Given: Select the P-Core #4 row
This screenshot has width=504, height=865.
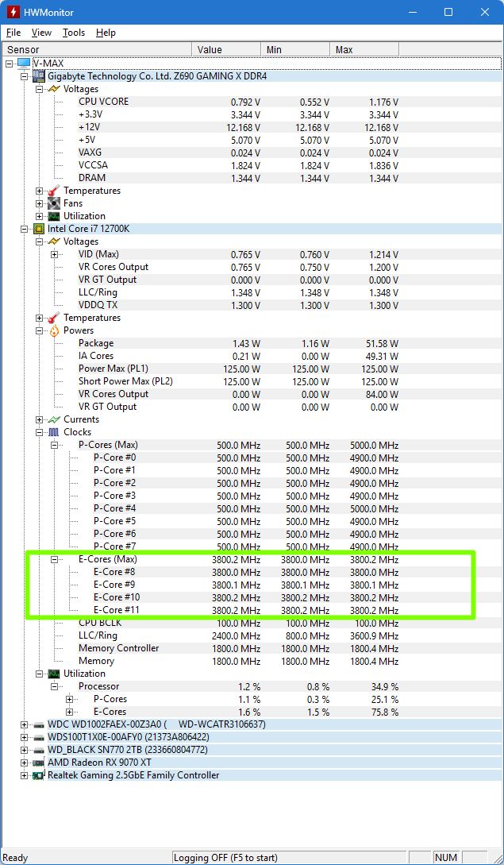Looking at the screenshot, I should point(245,508).
